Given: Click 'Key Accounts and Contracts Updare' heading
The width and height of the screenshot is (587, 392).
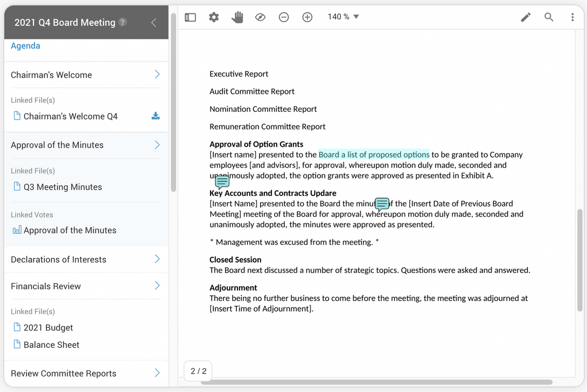Looking at the screenshot, I should tap(273, 193).
